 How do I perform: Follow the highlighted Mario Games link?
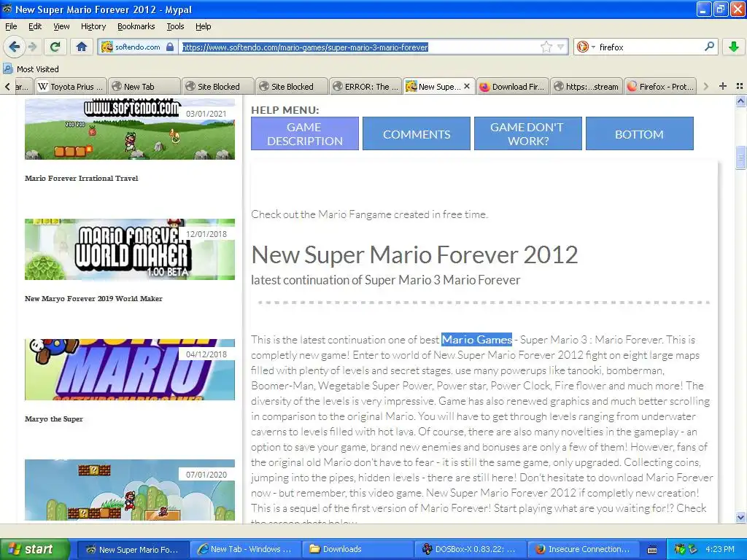[x=476, y=340]
